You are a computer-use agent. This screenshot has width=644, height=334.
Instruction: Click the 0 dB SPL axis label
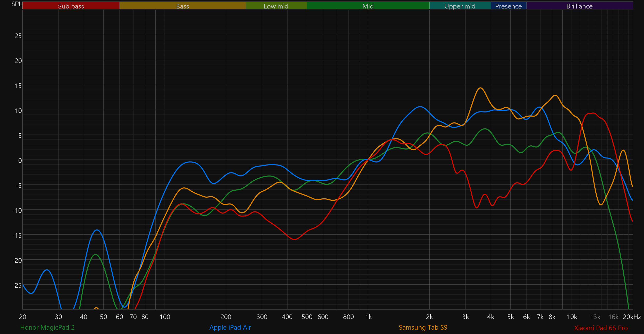point(20,161)
